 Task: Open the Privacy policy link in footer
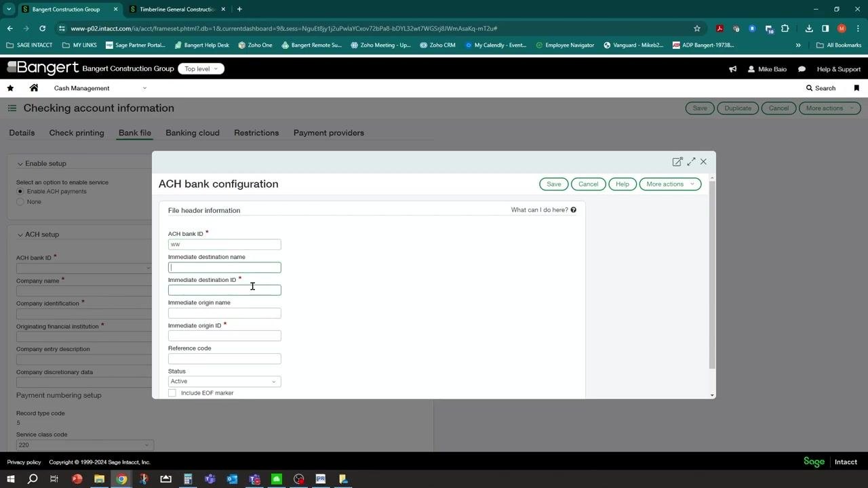24,462
